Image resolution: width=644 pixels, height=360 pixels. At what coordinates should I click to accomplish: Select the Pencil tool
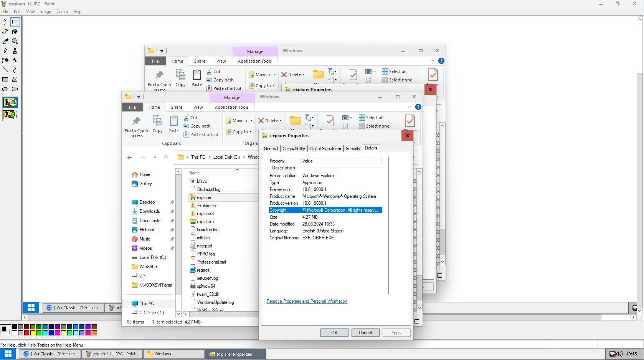point(5,51)
